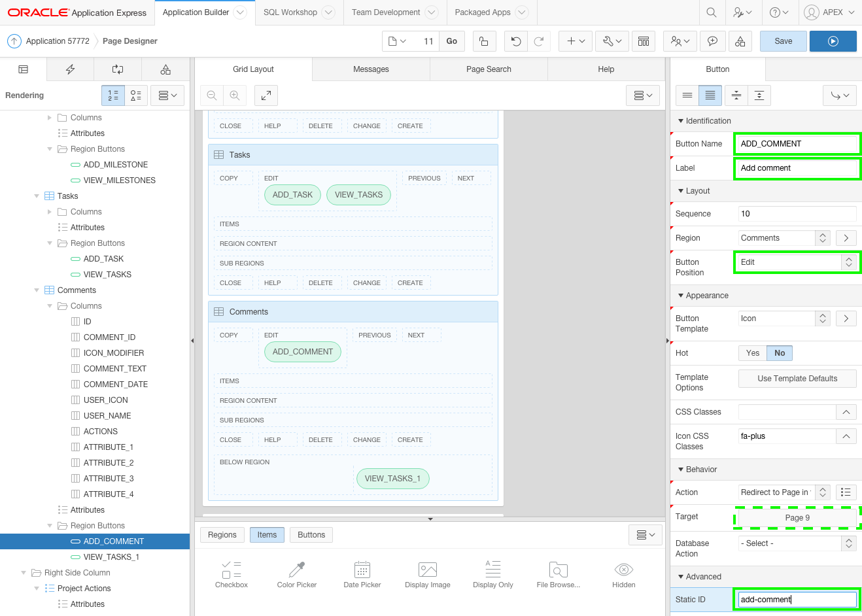The width and height of the screenshot is (862, 616).
Task: Select VIEW_TASKS_1 in the rendering tree
Action: point(111,557)
